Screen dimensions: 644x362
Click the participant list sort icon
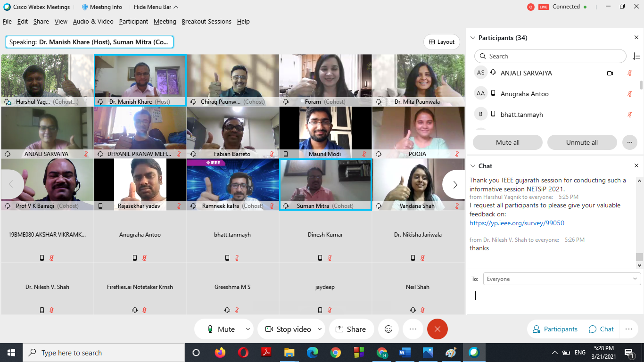click(x=636, y=56)
